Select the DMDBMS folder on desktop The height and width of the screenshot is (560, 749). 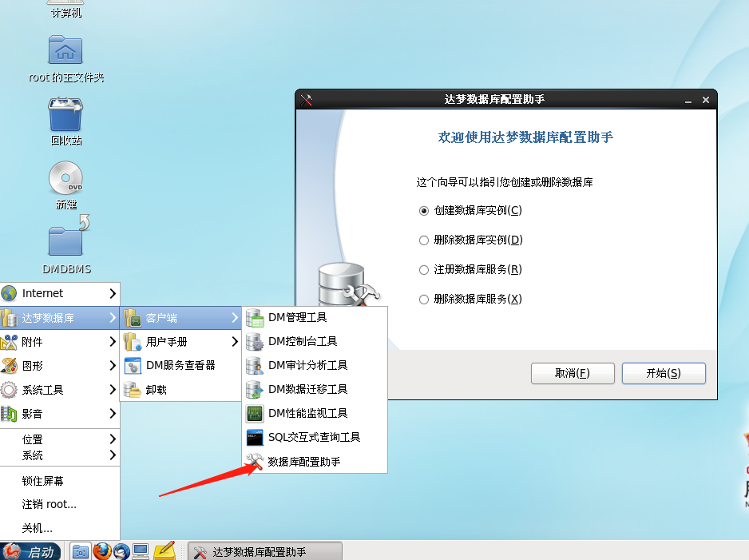(x=66, y=245)
